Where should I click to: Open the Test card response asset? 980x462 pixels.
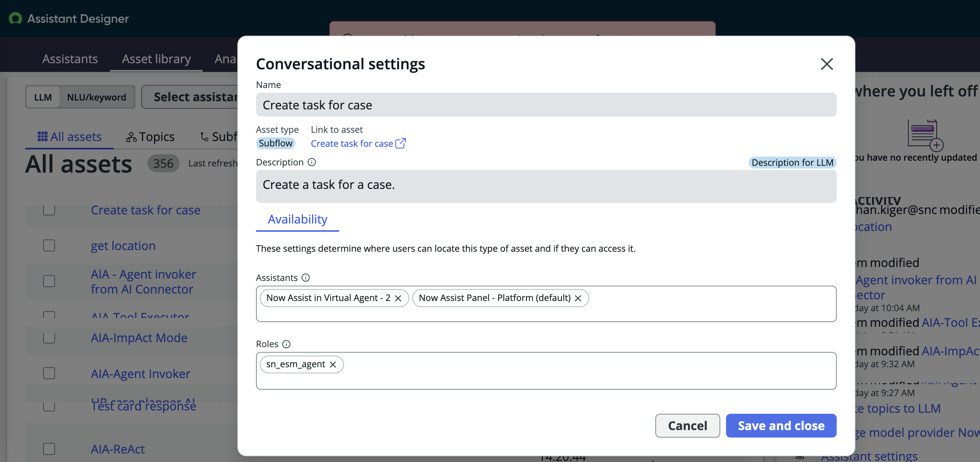[143, 406]
